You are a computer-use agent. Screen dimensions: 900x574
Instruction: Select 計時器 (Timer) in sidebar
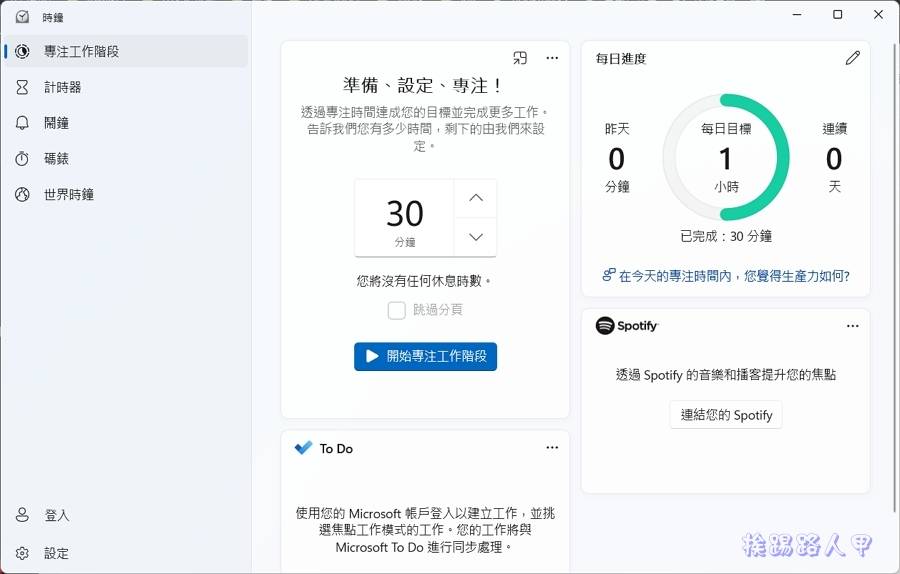[x=62, y=87]
